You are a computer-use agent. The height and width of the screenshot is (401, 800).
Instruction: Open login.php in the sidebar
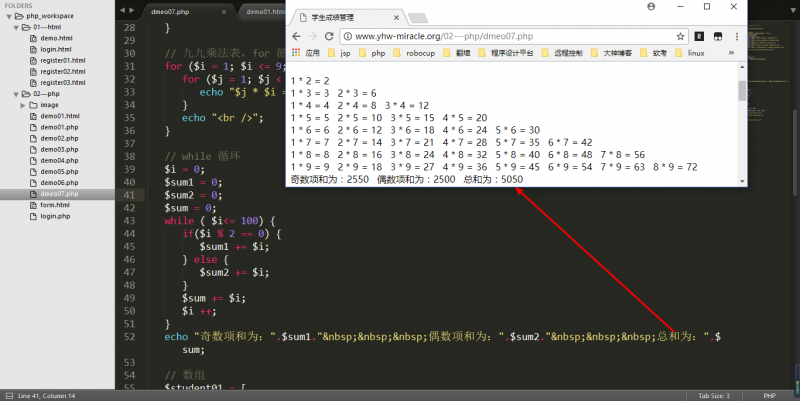pos(56,215)
